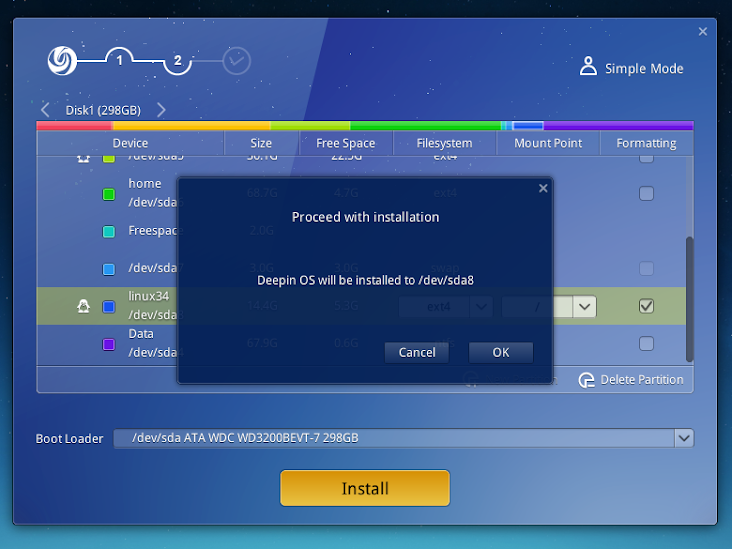The height and width of the screenshot is (549, 732).
Task: Go to installer step 1 circle
Action: point(120,61)
